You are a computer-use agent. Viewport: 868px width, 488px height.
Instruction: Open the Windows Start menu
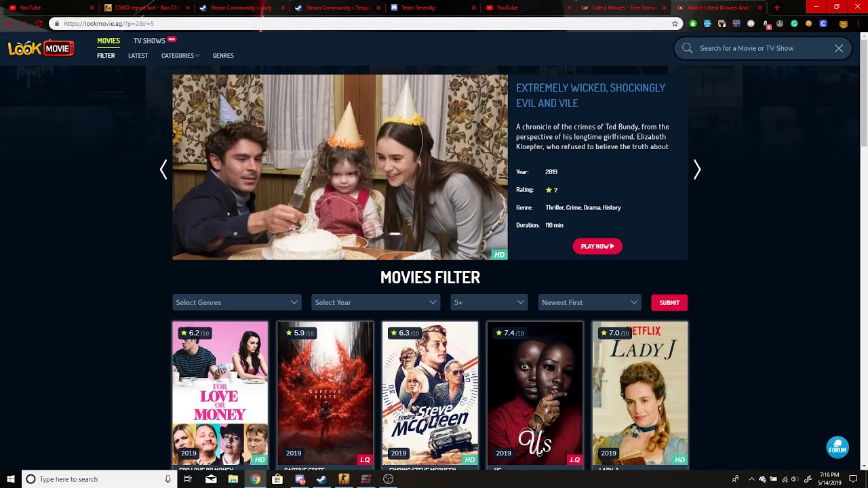pyautogui.click(x=10, y=479)
